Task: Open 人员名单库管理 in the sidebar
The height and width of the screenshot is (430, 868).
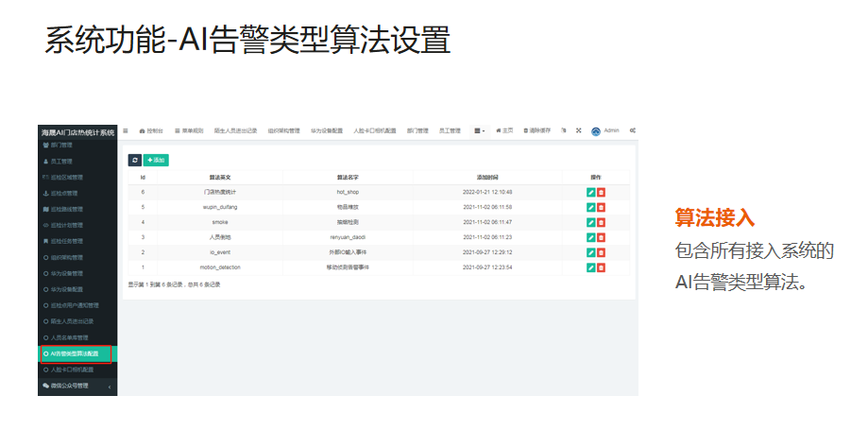Action: pyautogui.click(x=69, y=337)
